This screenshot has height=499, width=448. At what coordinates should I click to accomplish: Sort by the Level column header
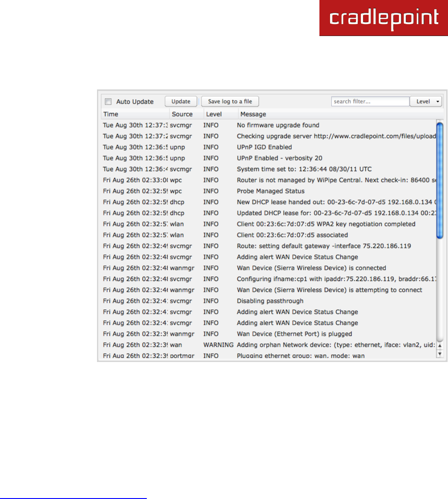221,114
